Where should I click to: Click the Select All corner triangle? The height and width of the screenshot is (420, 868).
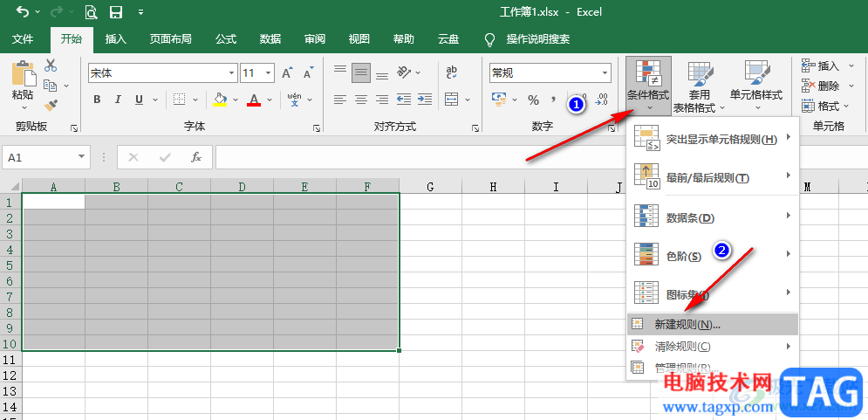[x=13, y=186]
